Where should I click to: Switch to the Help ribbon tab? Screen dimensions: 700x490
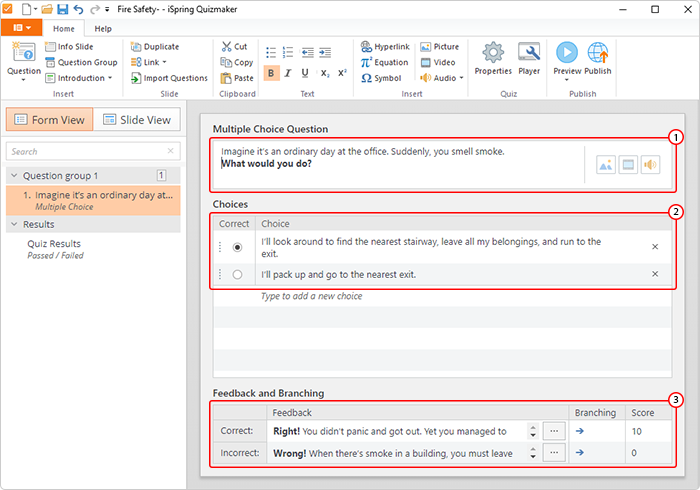tap(103, 29)
